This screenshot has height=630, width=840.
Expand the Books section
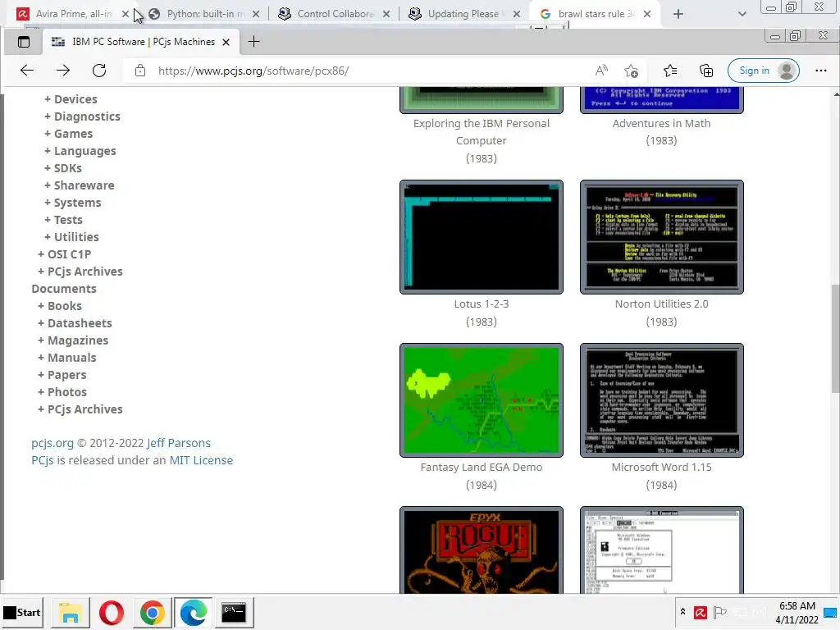click(x=59, y=306)
